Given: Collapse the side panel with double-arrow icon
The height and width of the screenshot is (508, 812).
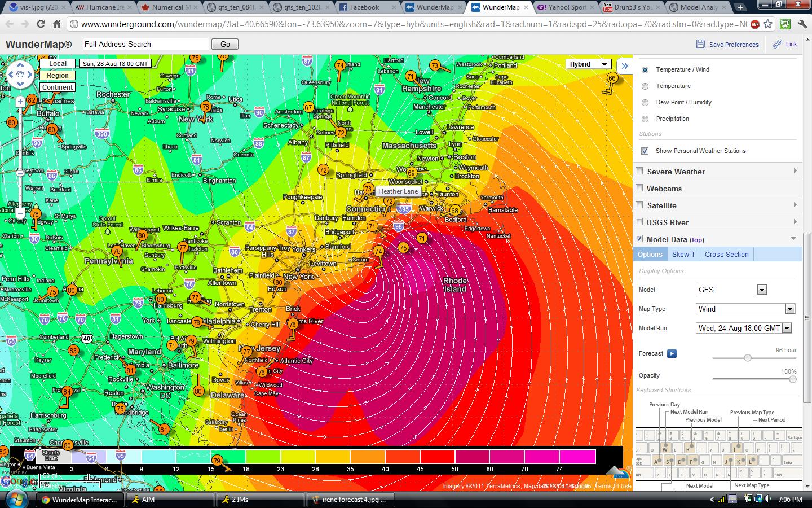Looking at the screenshot, I should point(625,65).
